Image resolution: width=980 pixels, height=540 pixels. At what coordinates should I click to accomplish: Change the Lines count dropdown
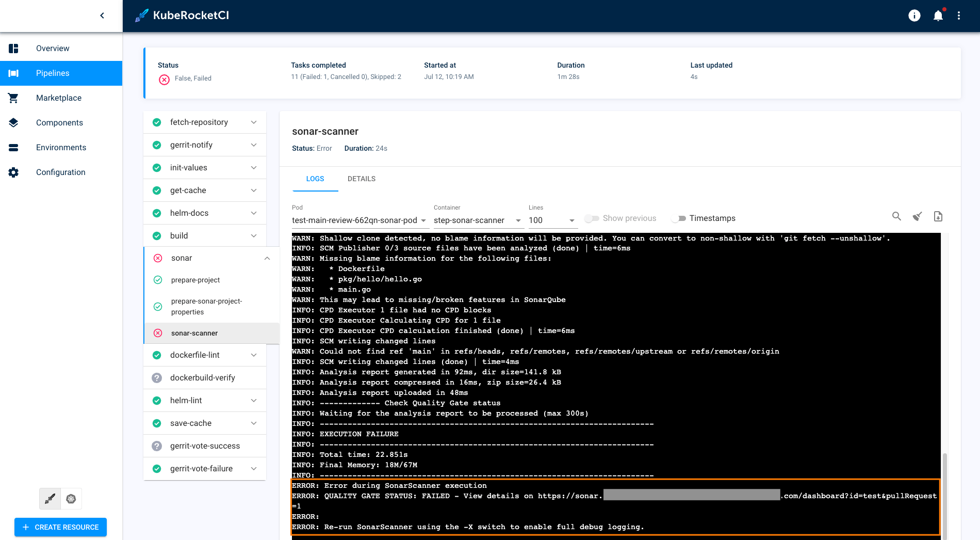551,220
